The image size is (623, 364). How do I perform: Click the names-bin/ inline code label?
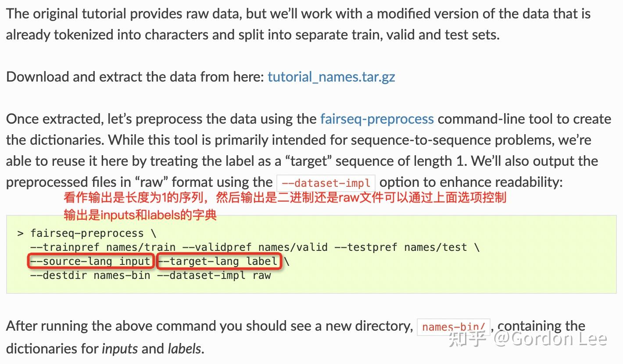pyautogui.click(x=453, y=327)
